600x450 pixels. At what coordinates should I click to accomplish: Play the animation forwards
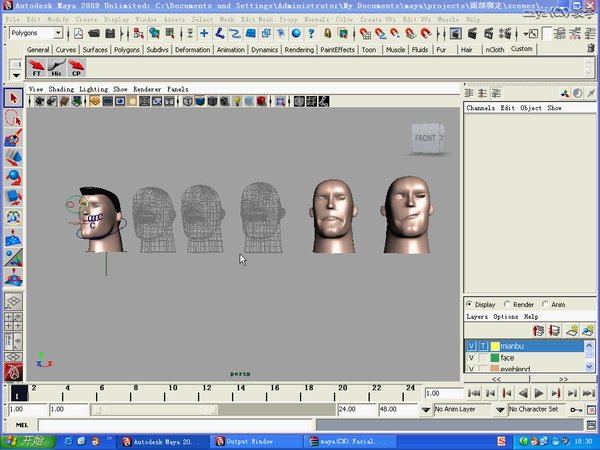click(539, 393)
